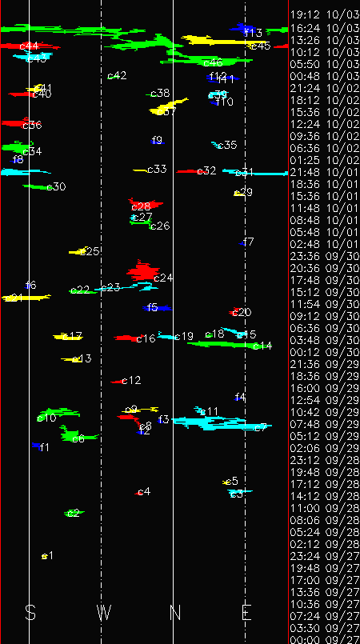Click the cyan c7 event blob
This screenshot has height=644, width=360.
coord(222,423)
